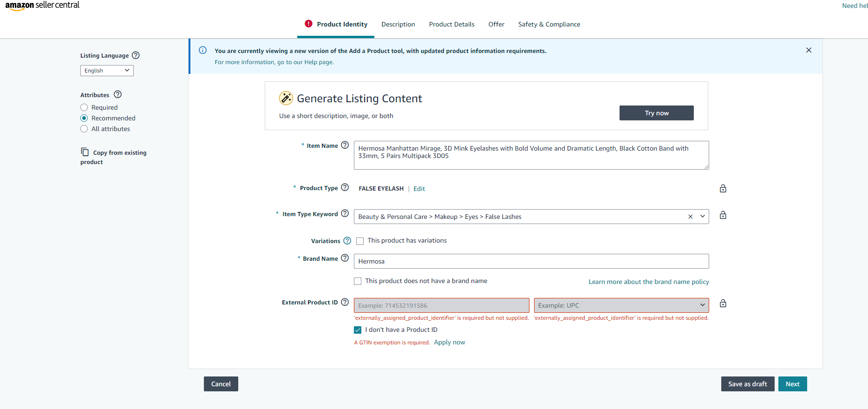Switch to the Product Identity tab
The image size is (868, 409).
coord(342,24)
